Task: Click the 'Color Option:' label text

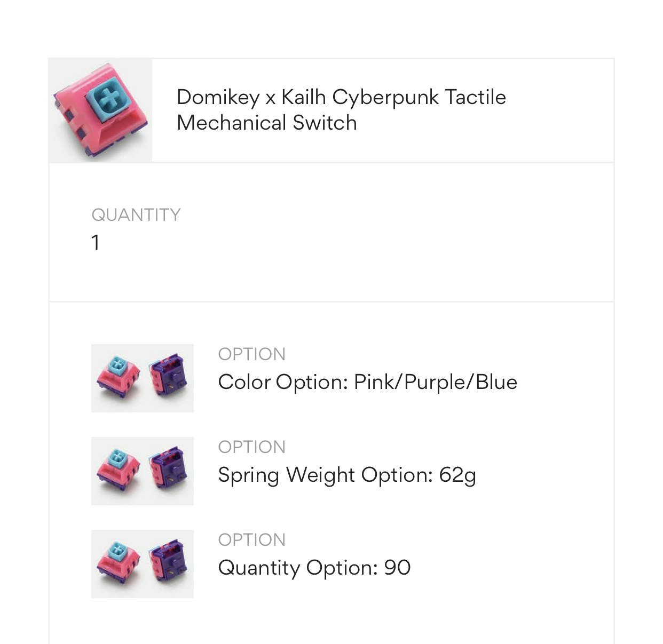Action: (x=283, y=383)
